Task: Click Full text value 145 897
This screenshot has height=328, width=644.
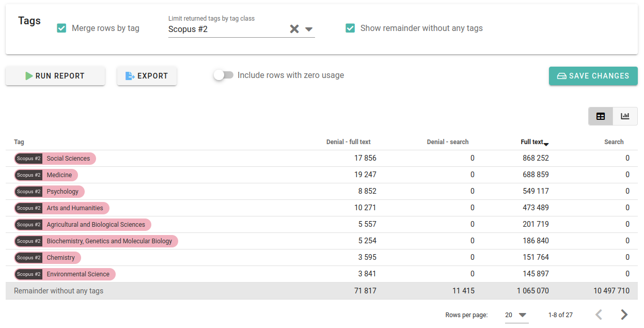Action: tap(536, 274)
